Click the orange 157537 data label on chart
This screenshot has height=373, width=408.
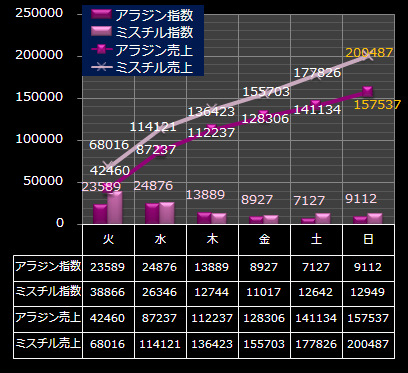[x=377, y=105]
